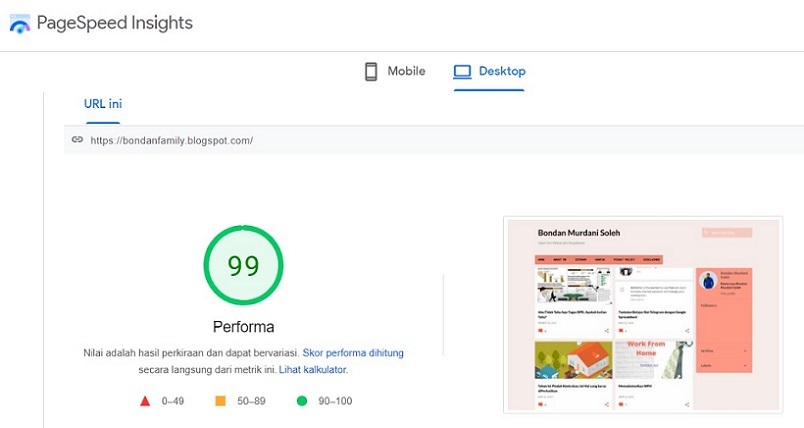Click the 0–49 range label

click(173, 401)
